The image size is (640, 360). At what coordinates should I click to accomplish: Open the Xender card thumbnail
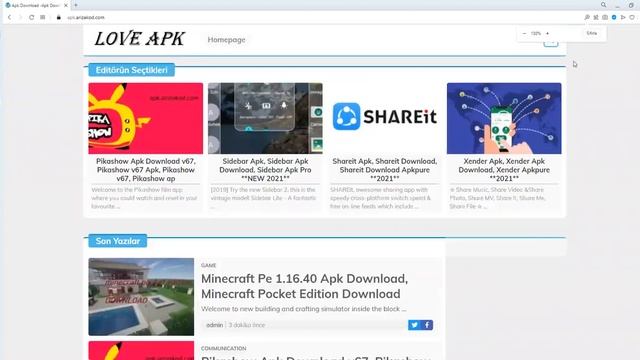click(504, 118)
